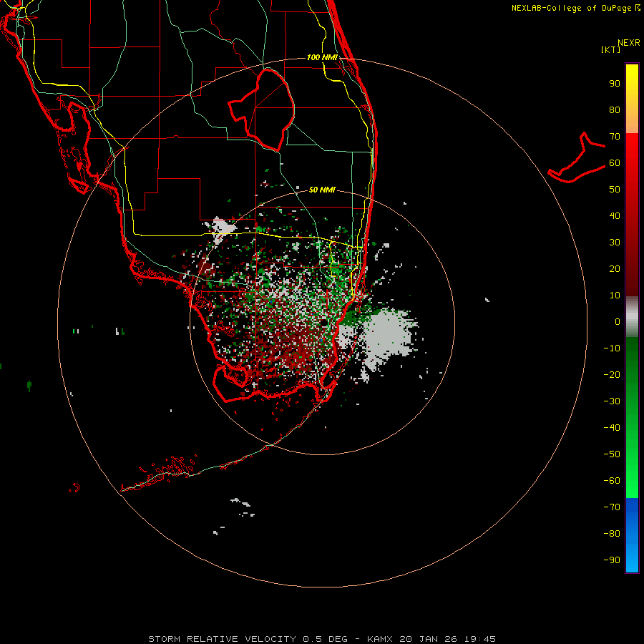644x644 pixels.
Task: Pick the gray zero-velocity segment of the color bar
Action: 632,317
